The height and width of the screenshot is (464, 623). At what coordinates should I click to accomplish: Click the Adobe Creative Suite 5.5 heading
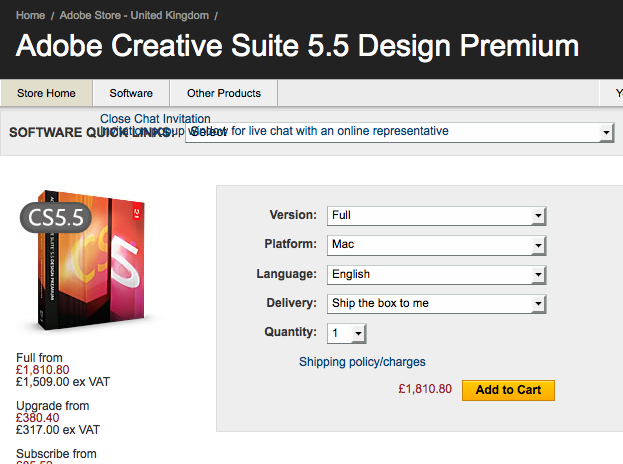coord(297,46)
